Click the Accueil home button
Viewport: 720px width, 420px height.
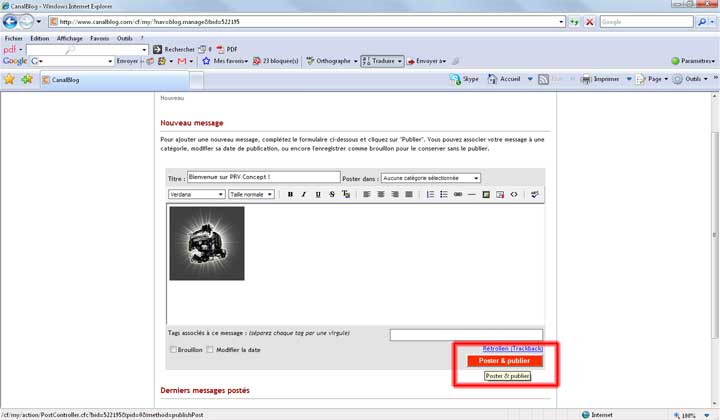tap(504, 79)
